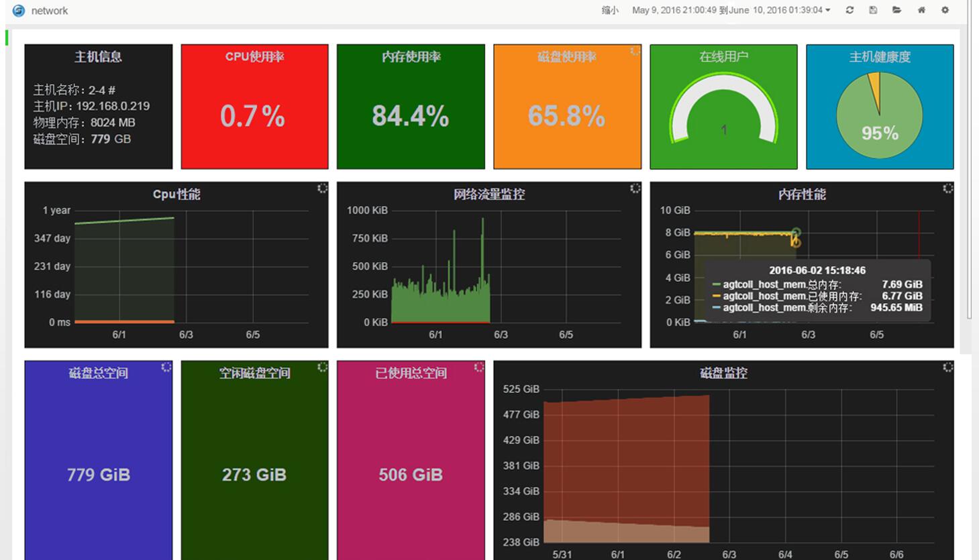Click the Grafana logo icon
979x560 pixels.
click(19, 11)
